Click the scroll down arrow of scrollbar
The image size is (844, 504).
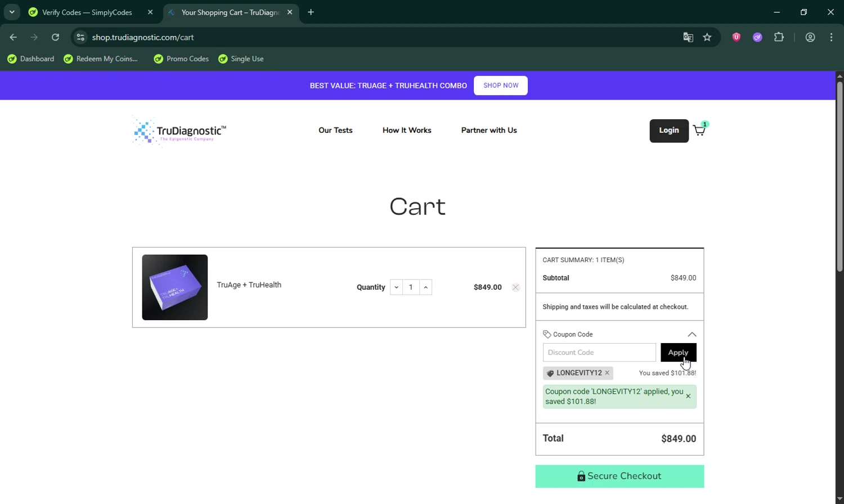pyautogui.click(x=839, y=499)
